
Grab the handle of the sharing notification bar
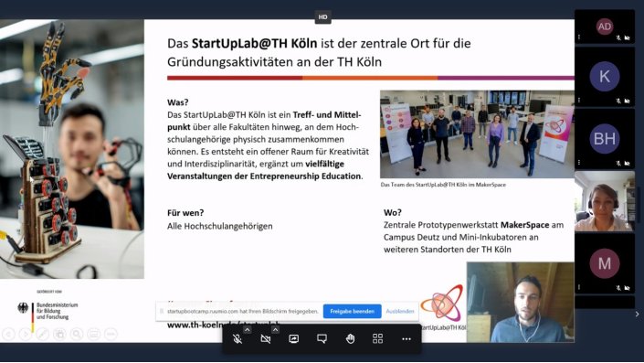pos(162,311)
